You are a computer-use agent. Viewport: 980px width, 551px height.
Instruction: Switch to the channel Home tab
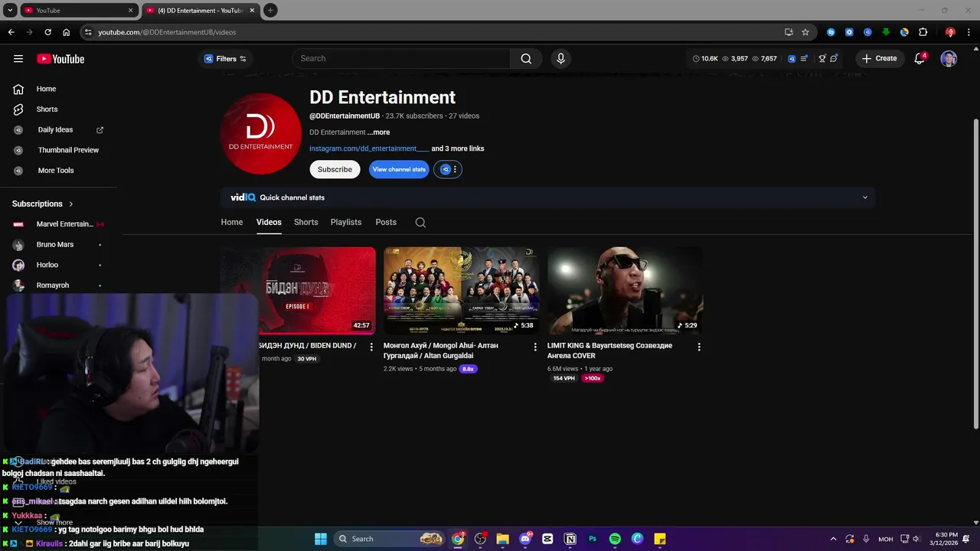[232, 222]
